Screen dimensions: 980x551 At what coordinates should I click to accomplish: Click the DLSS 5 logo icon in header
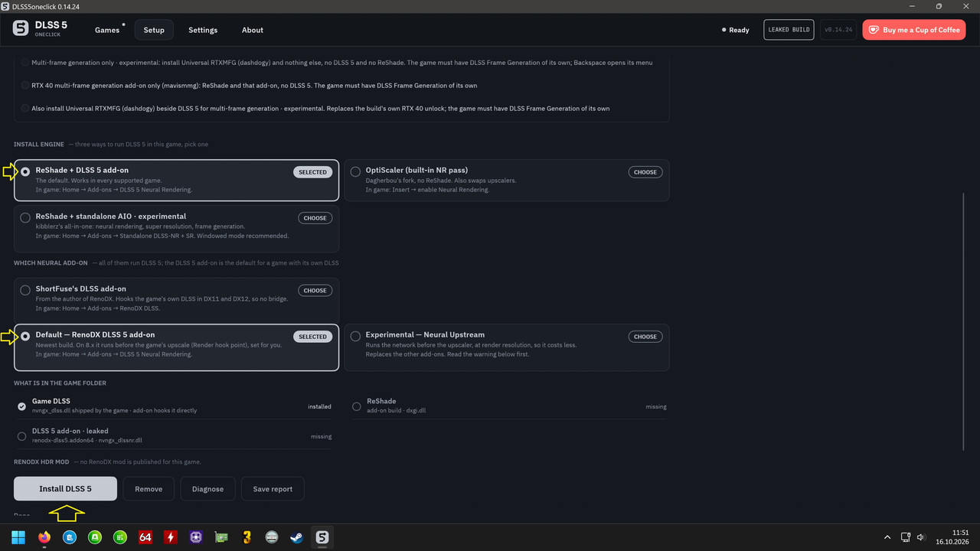pos(21,29)
